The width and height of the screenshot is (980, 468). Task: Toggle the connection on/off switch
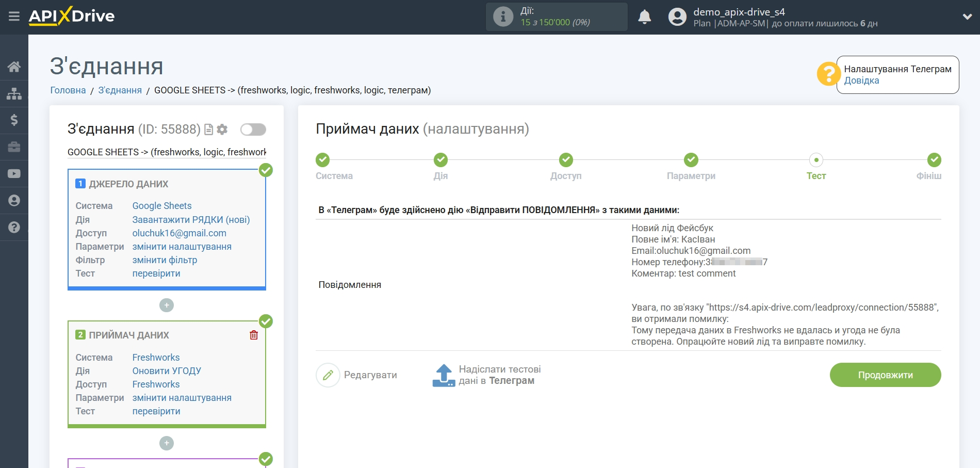[x=253, y=130]
